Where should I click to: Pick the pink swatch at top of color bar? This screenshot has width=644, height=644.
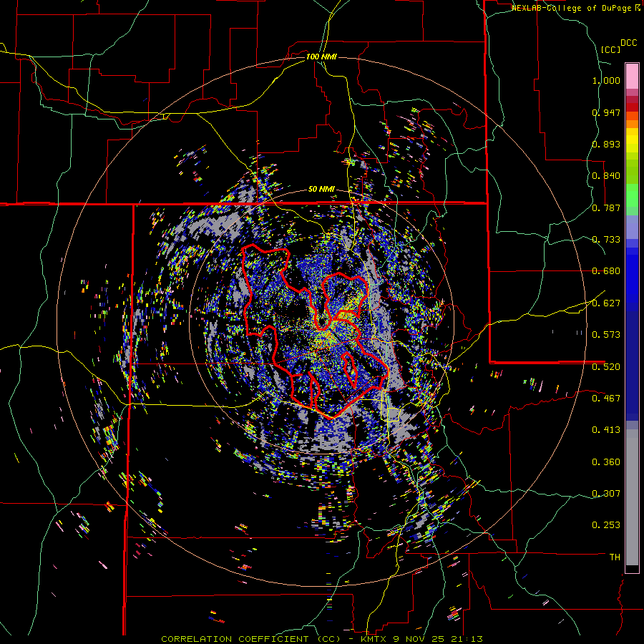[632, 76]
